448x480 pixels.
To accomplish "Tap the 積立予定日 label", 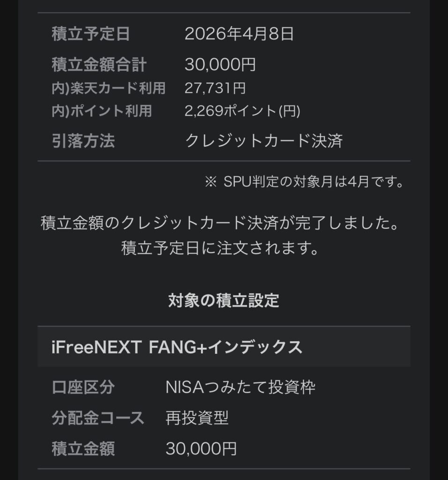I will pos(90,34).
